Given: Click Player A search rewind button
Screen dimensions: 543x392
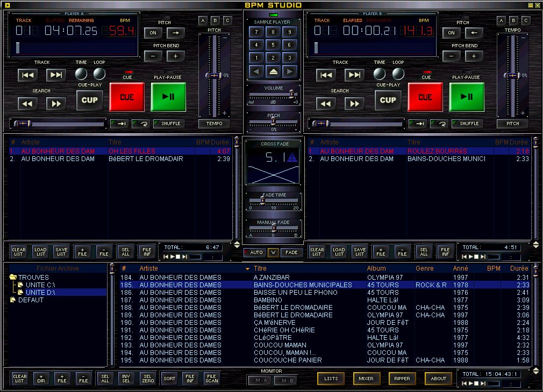Looking at the screenshot, I should pyautogui.click(x=28, y=104).
